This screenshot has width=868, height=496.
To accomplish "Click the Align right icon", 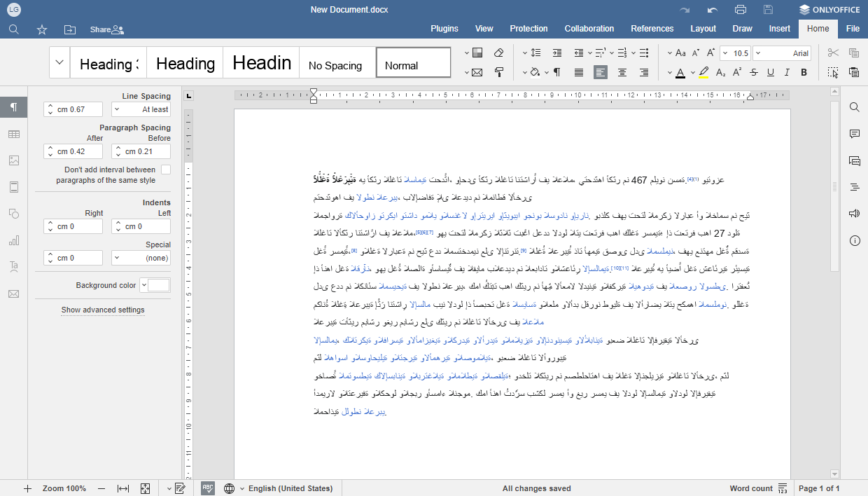I will pyautogui.click(x=644, y=72).
